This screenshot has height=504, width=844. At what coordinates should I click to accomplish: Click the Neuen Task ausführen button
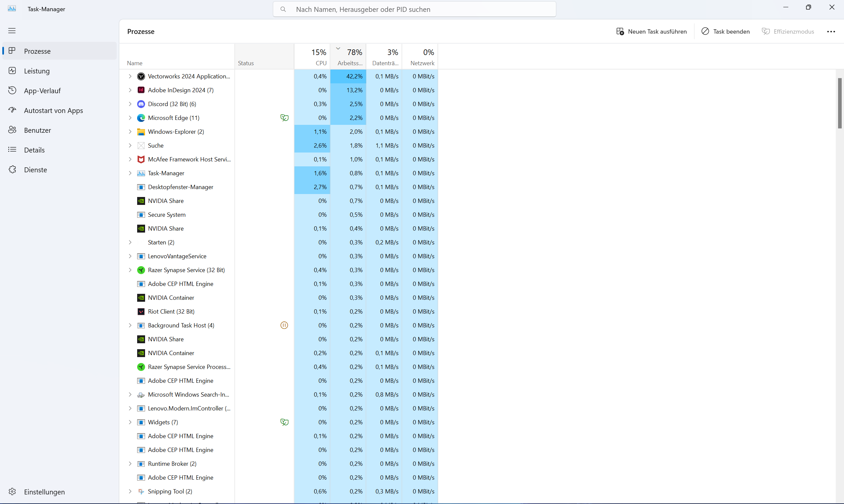(x=651, y=32)
